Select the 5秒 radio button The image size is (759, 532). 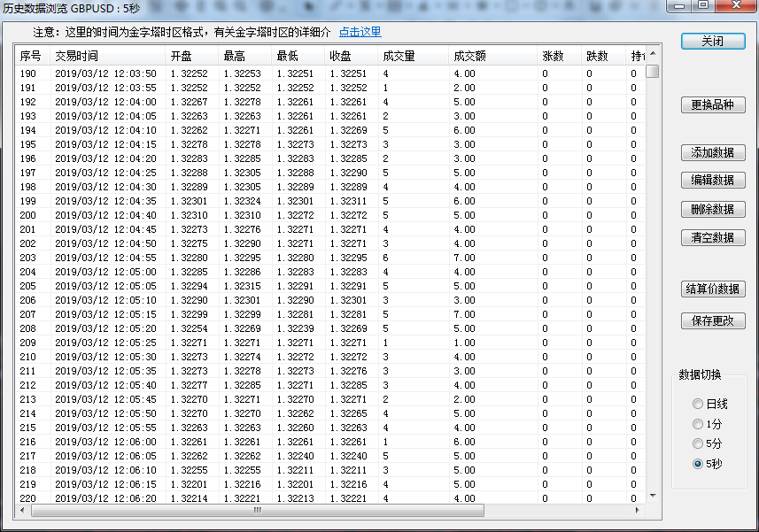tap(698, 464)
